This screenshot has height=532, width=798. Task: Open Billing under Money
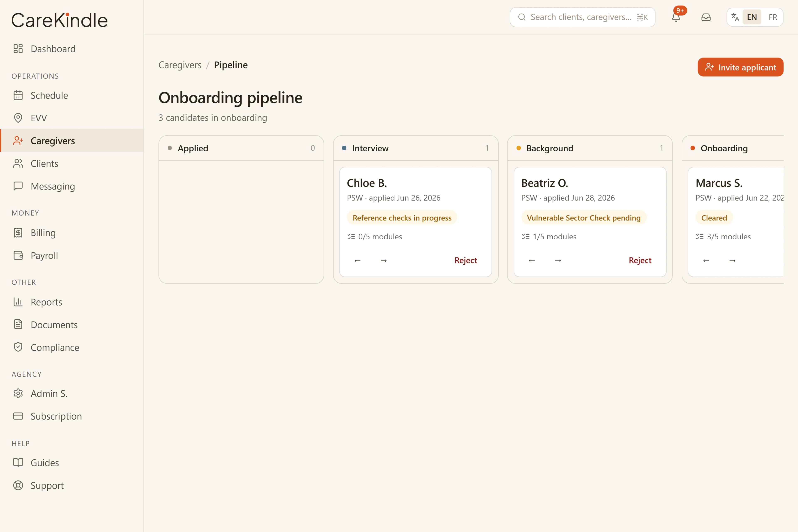72,233
